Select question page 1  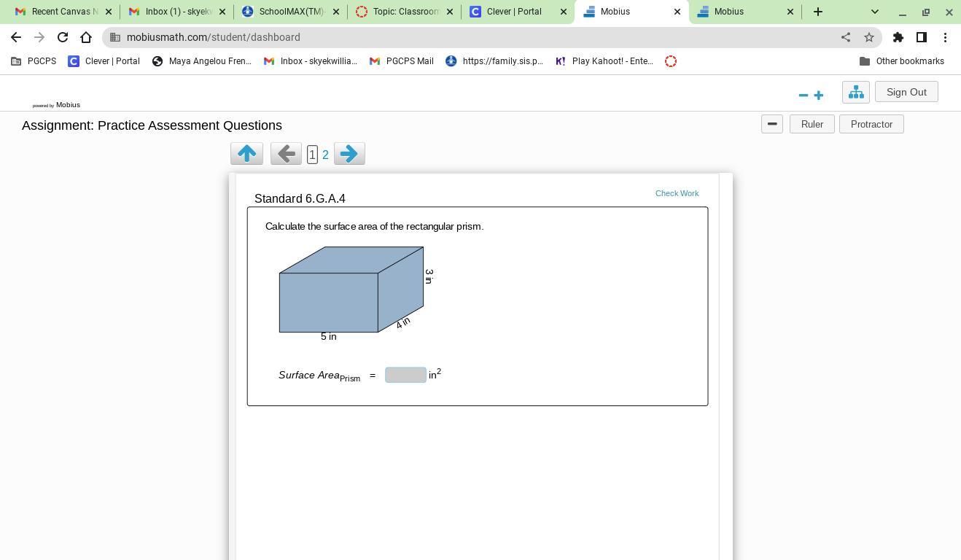click(312, 155)
